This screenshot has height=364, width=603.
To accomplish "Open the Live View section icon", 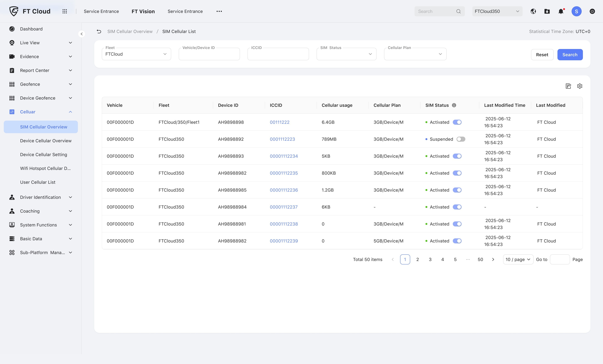I will (12, 43).
